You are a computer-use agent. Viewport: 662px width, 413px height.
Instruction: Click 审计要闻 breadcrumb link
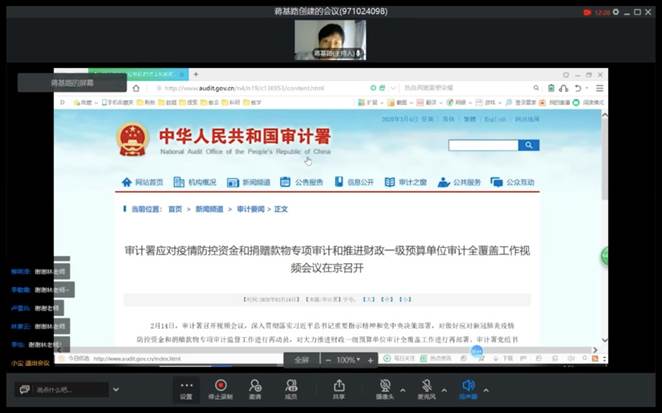click(250, 209)
